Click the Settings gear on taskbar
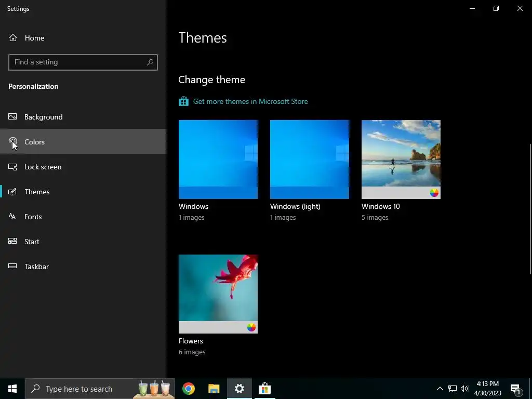The image size is (532, 399). point(239,389)
